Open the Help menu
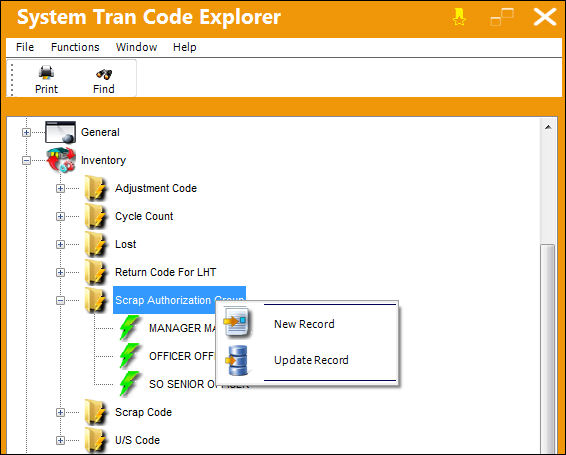 click(185, 47)
